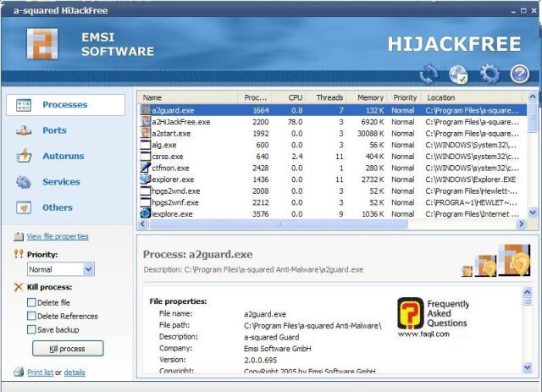Viewport: 542px width, 392px height.
Task: Click the printer icon beside Print list
Action: [x=19, y=373]
